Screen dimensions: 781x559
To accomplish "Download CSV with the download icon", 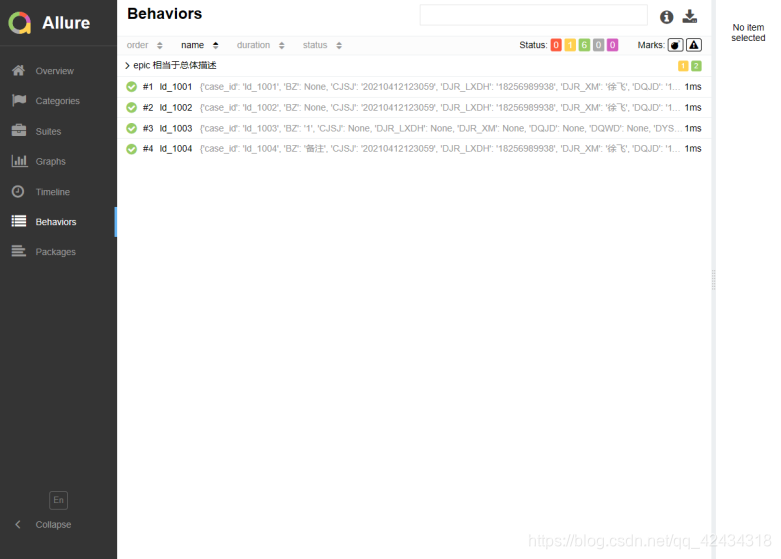I will tap(690, 17).
